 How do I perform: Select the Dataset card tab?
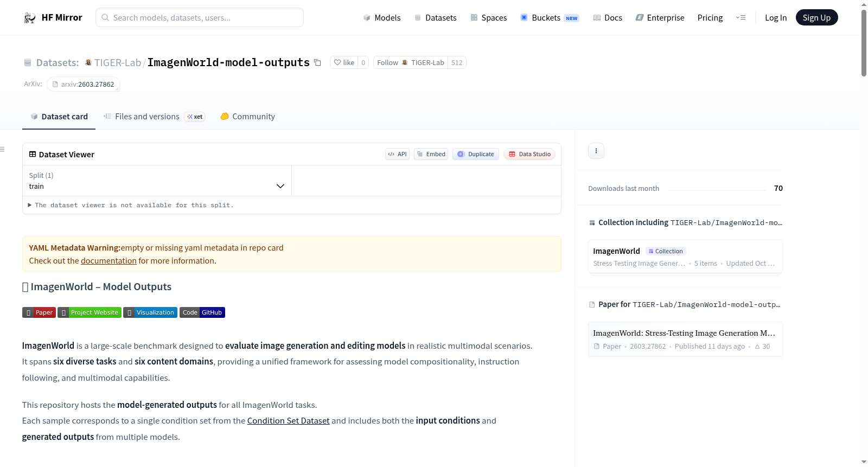tap(59, 117)
